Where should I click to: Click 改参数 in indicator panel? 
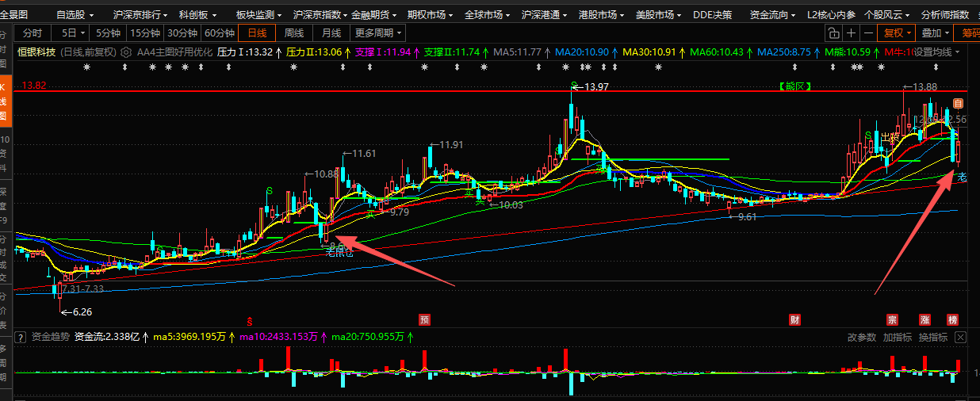[861, 337]
